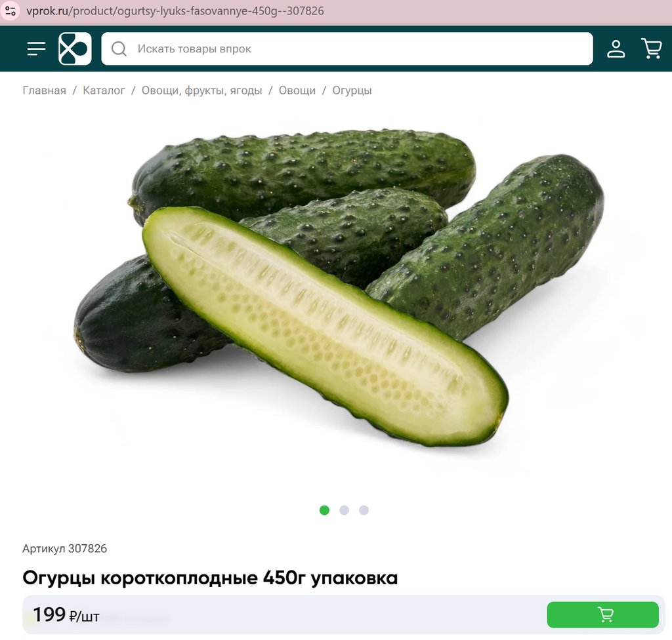The image size is (672, 640).
Task: Click the browser URL address bar
Action: pos(175,10)
